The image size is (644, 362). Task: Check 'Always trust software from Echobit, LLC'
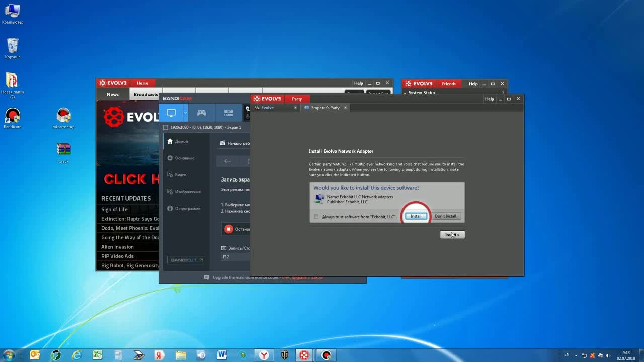pyautogui.click(x=316, y=217)
